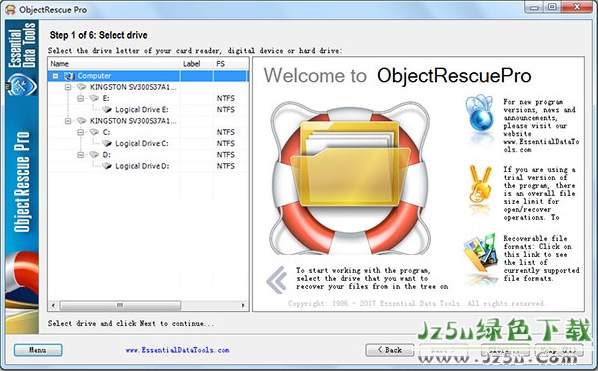Click NTFS value in Logical Drive D: row
The height and width of the screenshot is (371, 598).
click(x=225, y=166)
